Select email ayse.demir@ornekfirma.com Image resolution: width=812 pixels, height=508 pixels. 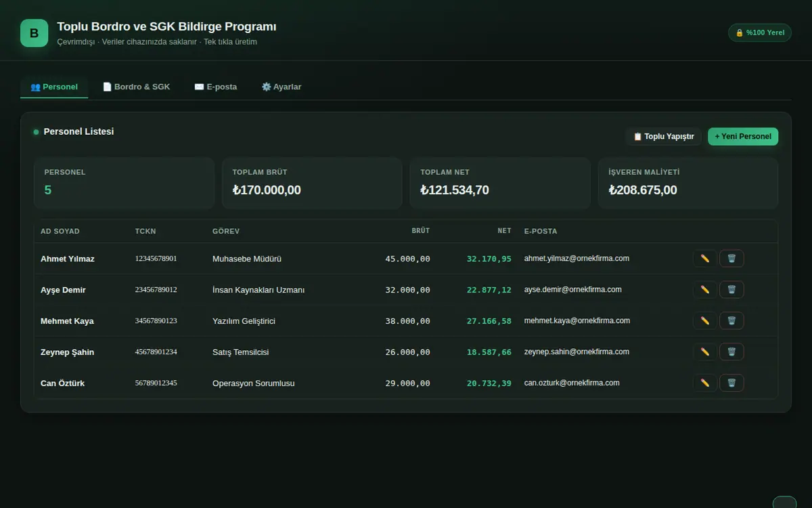(x=573, y=290)
